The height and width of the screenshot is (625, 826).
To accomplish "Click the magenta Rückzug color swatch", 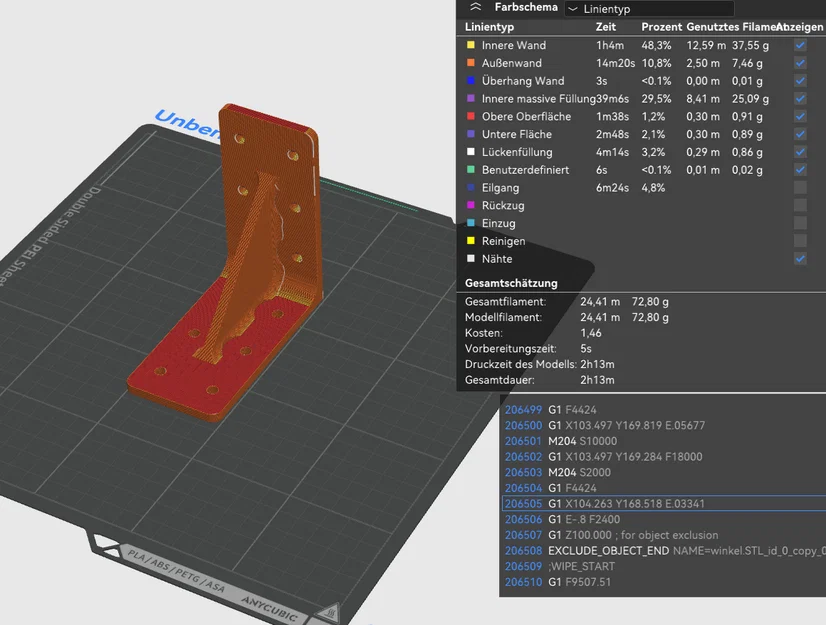I will tap(471, 205).
